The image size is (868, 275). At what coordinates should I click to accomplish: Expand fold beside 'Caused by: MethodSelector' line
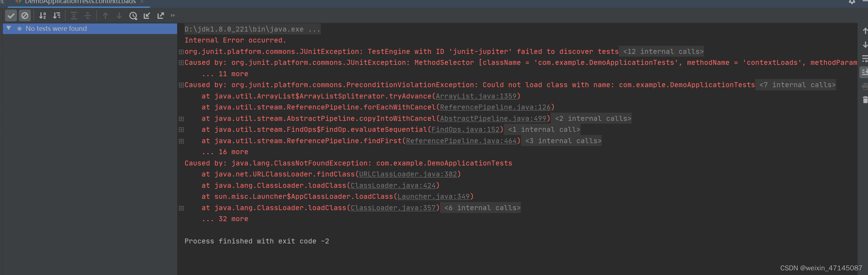pyautogui.click(x=181, y=63)
